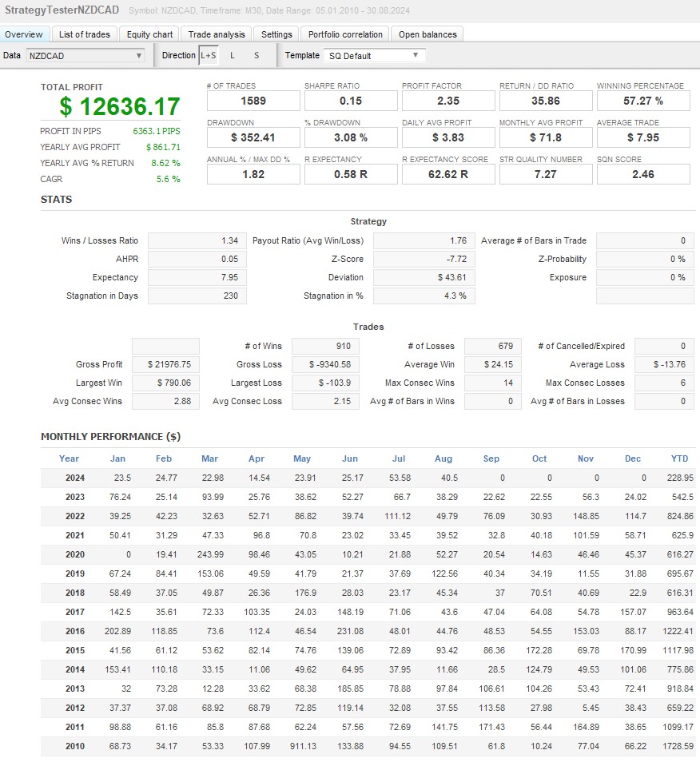
Task: Expand the Data NZDCAD dropdown
Action: (x=85, y=56)
